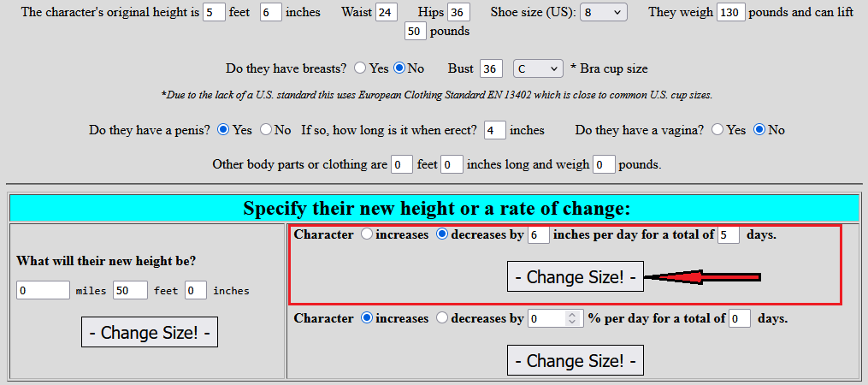
Task: Select Yes for having breasts
Action: pyautogui.click(x=360, y=68)
